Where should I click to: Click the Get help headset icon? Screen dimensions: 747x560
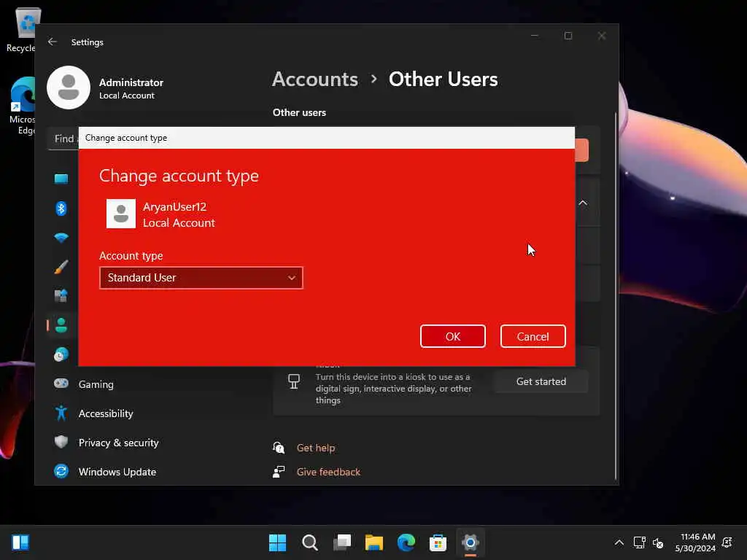pyautogui.click(x=279, y=448)
